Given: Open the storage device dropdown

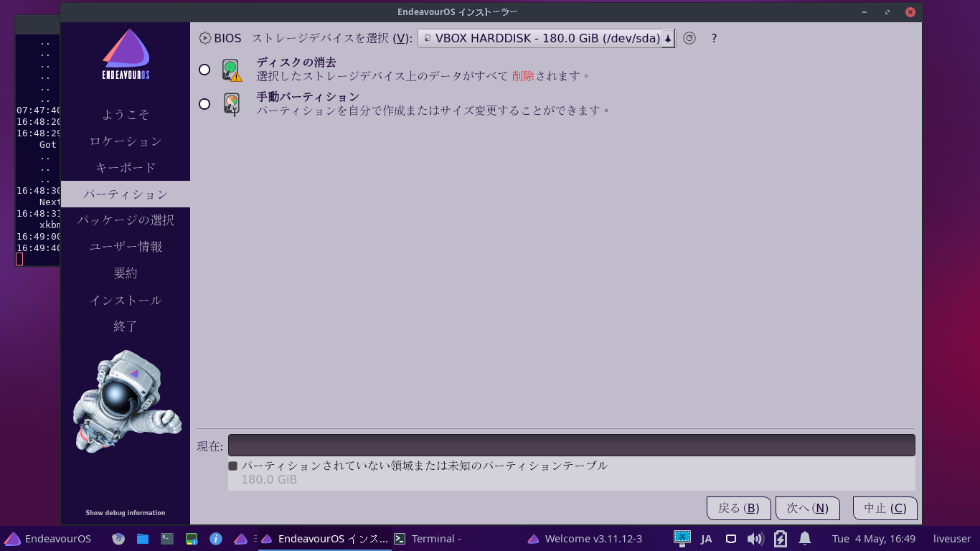Looking at the screenshot, I should point(546,39).
